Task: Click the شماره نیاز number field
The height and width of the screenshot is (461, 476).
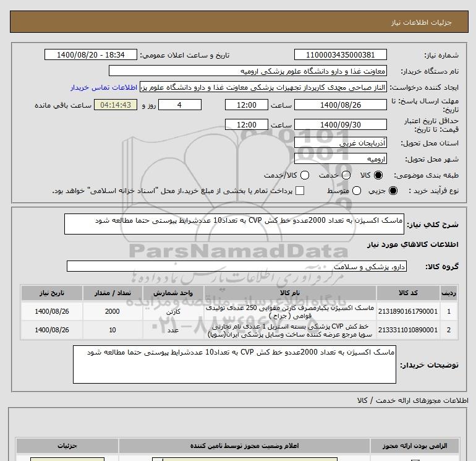Action: click(x=340, y=55)
